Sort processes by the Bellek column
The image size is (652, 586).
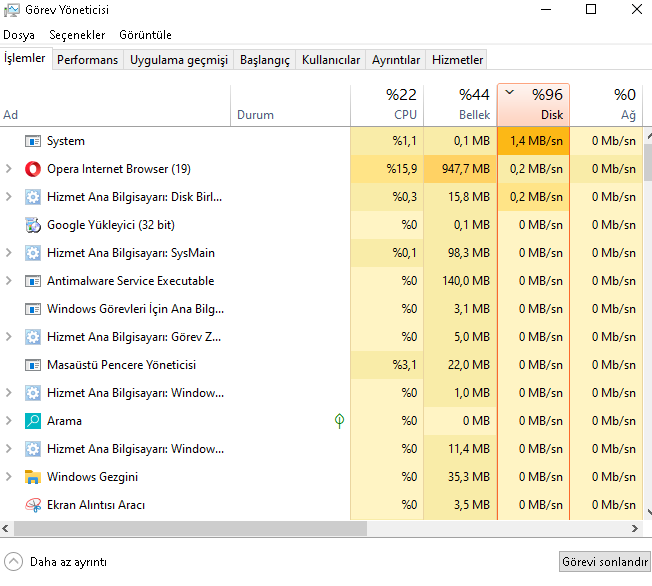tap(460, 105)
